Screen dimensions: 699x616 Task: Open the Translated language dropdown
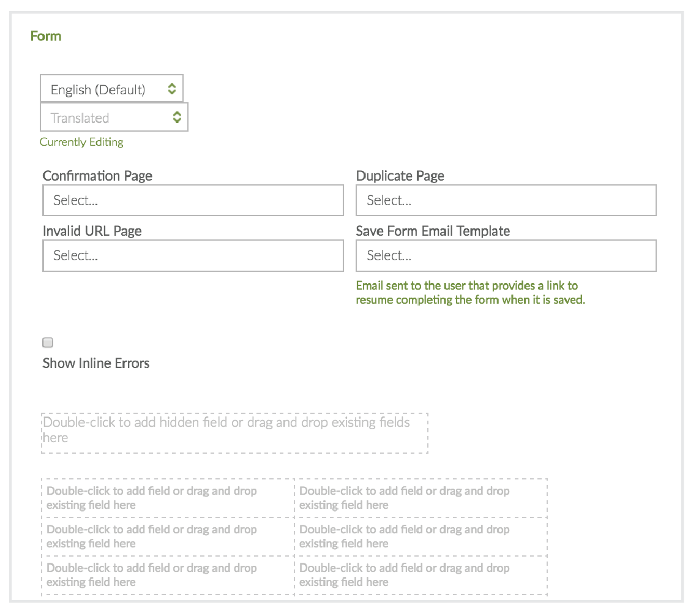coord(114,118)
